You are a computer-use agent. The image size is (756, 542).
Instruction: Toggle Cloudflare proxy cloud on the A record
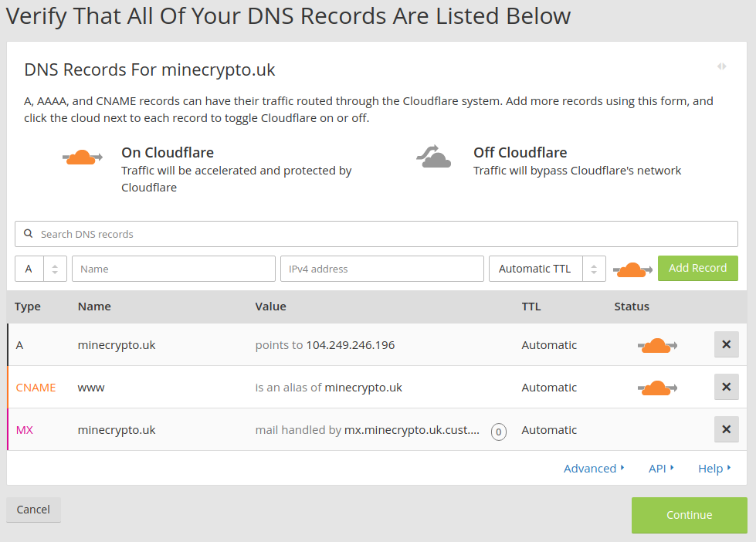coord(657,345)
